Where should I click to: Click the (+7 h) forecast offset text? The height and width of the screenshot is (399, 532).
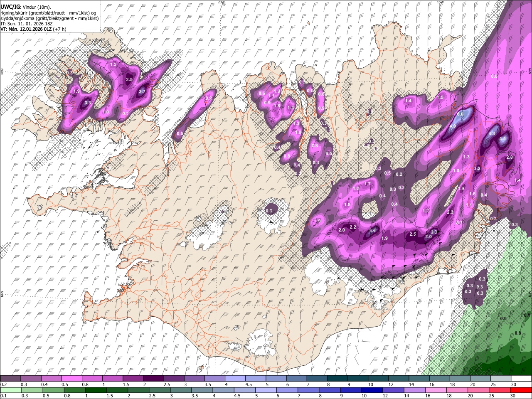(60, 29)
